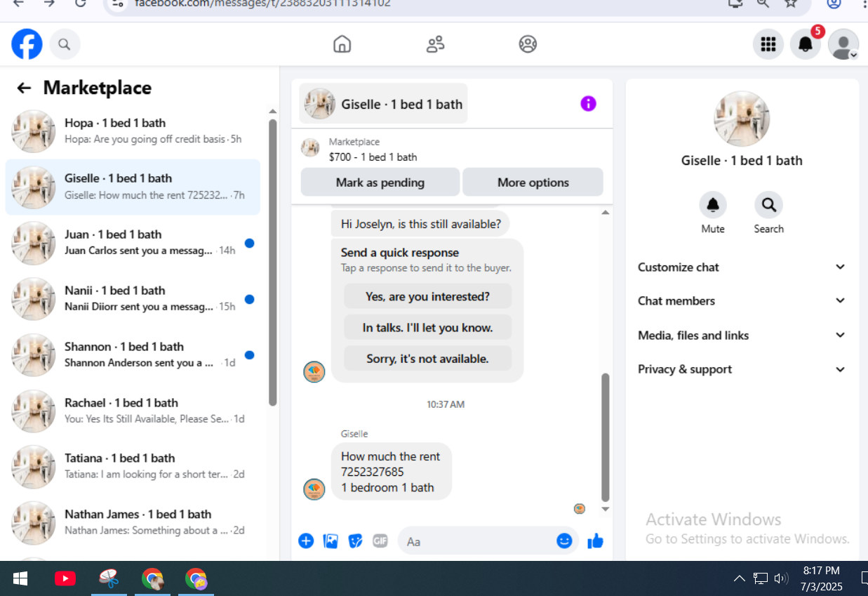Select Giselle 1 bed 1 bath chat
This screenshot has width=868, height=596.
[x=133, y=187]
